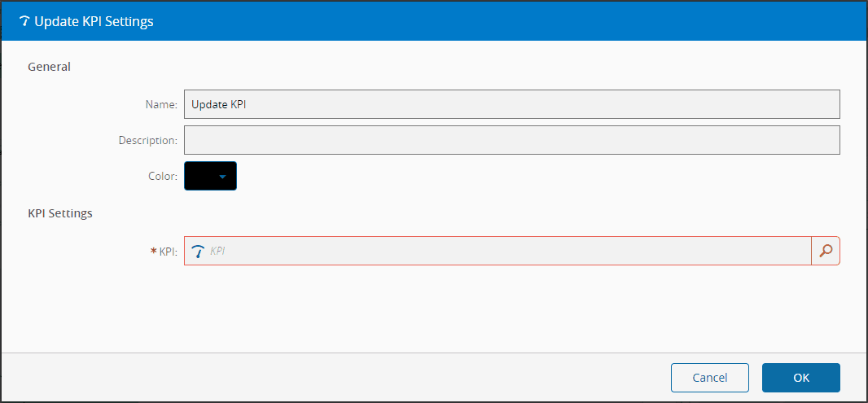Open KPI lookup with the magnifier icon

click(826, 252)
